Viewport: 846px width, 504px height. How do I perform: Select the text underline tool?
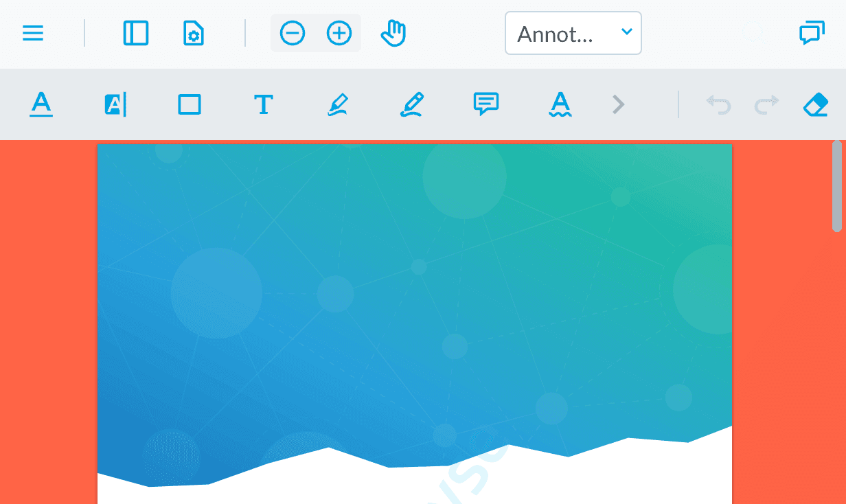[41, 104]
